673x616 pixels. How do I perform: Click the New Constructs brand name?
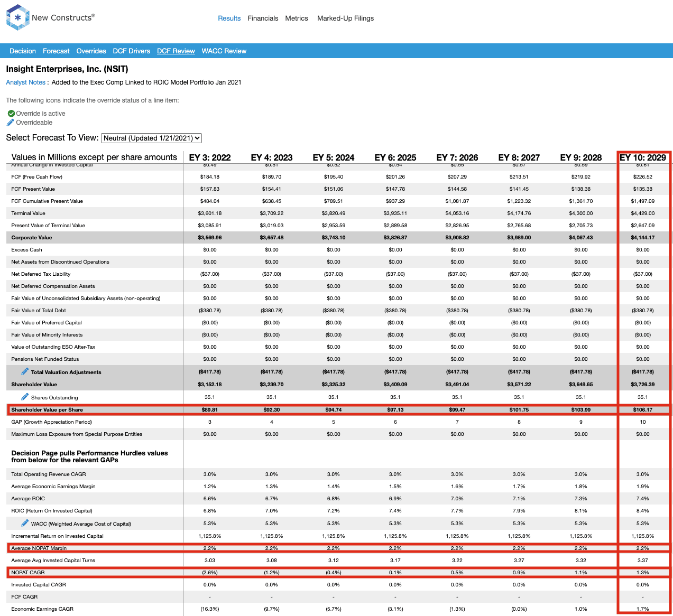click(x=63, y=17)
